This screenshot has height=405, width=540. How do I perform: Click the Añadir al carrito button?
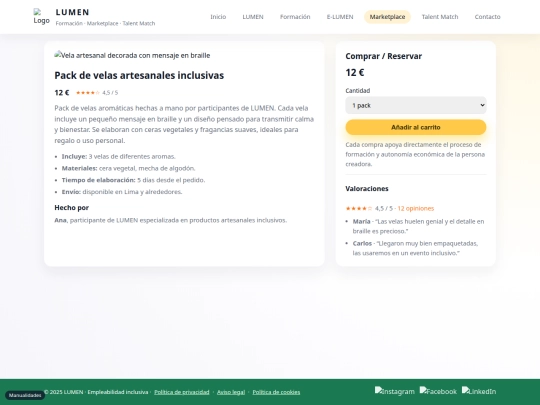[416, 127]
